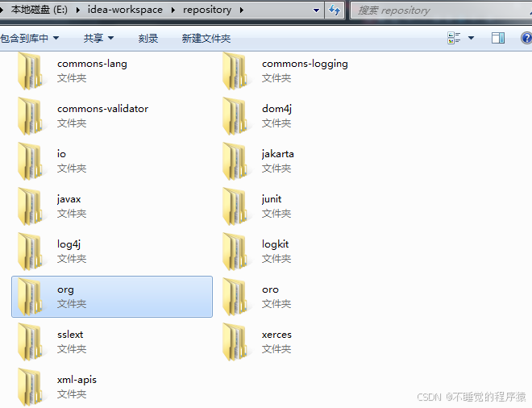The width and height of the screenshot is (532, 408).
Task: Expand arrow after repository breadcrumb
Action: 242,10
